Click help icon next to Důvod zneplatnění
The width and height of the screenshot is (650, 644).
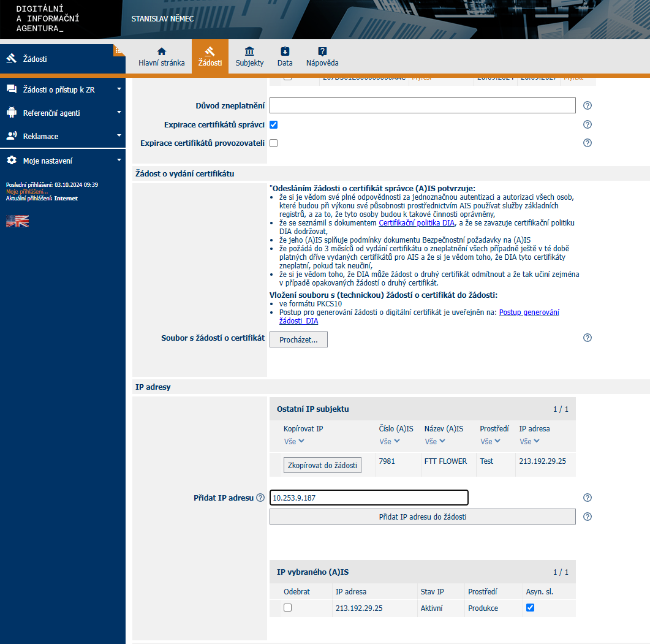[587, 105]
